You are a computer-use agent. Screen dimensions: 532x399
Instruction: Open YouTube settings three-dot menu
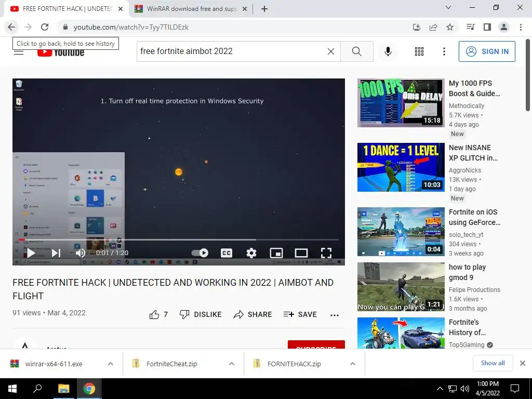coord(444,51)
